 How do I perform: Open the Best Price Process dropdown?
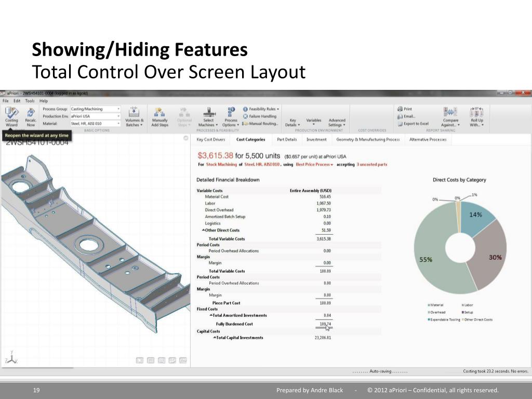[x=314, y=165]
